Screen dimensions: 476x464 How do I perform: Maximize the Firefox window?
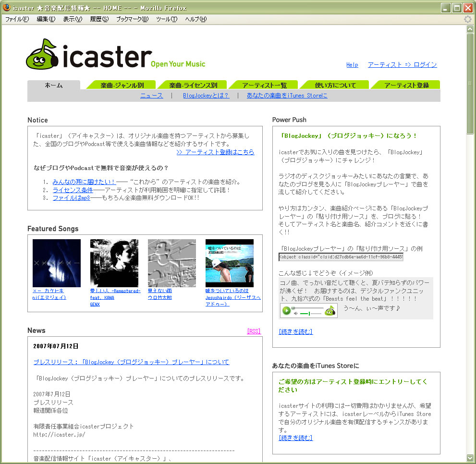(457, 8)
